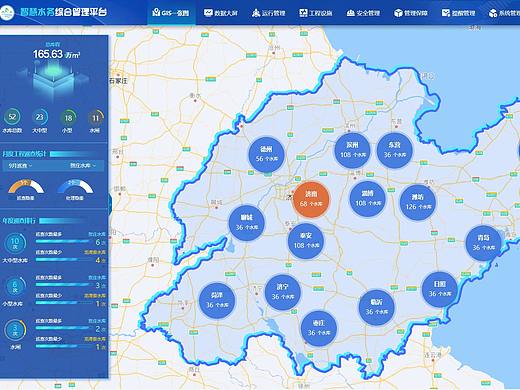Image resolution: width=520 pixels, height=390 pixels.
Task: Select the 聊城 36 reservoirs map marker
Action: [x=247, y=223]
